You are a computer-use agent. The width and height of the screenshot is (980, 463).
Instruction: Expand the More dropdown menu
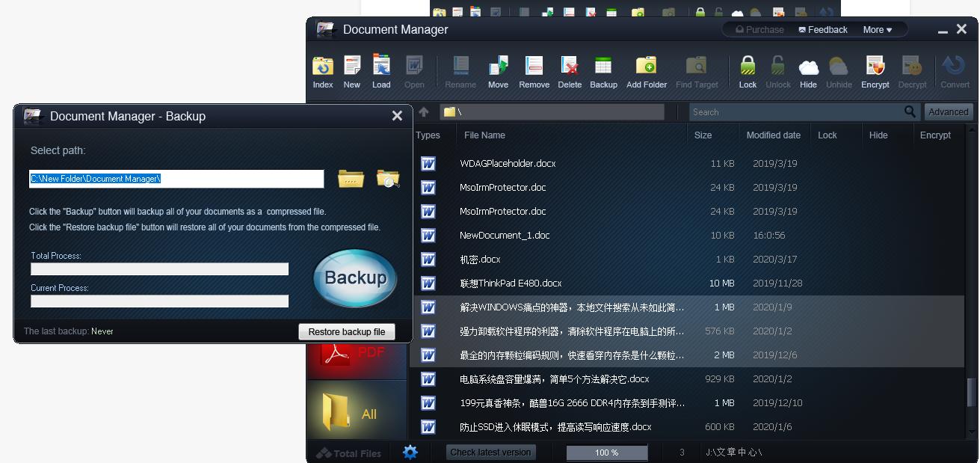tap(878, 29)
